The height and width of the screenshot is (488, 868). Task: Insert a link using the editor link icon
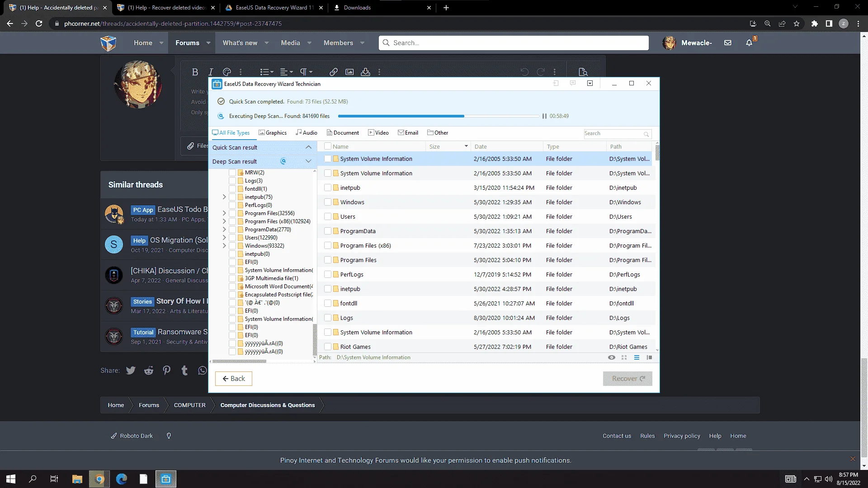point(334,72)
